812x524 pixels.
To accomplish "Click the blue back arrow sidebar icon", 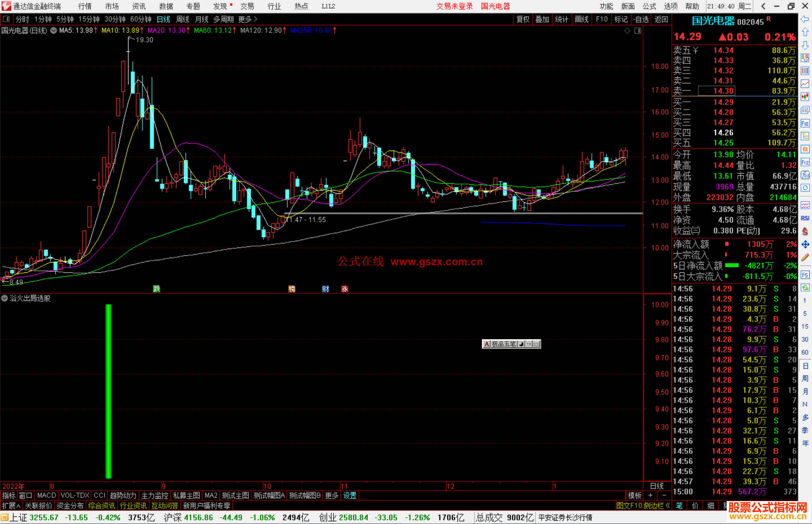I will 805,19.
